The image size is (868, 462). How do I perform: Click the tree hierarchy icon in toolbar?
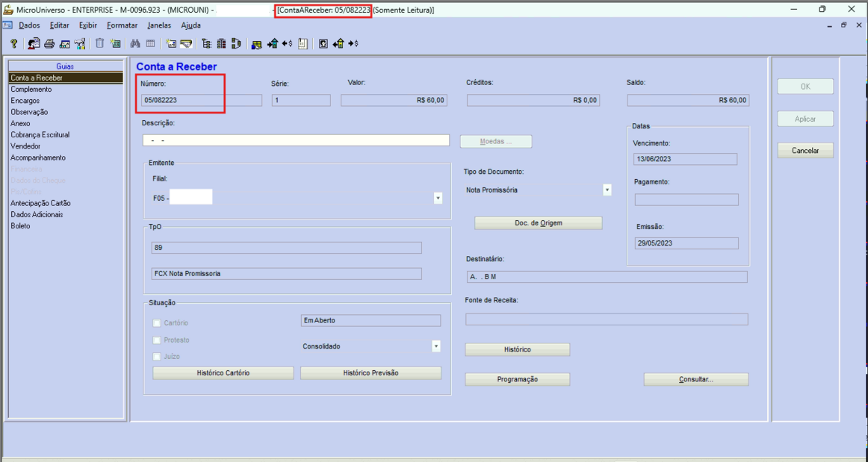(x=206, y=44)
